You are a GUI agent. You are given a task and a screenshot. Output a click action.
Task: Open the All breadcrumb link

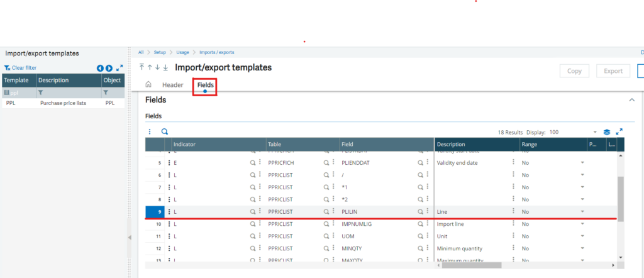141,52
